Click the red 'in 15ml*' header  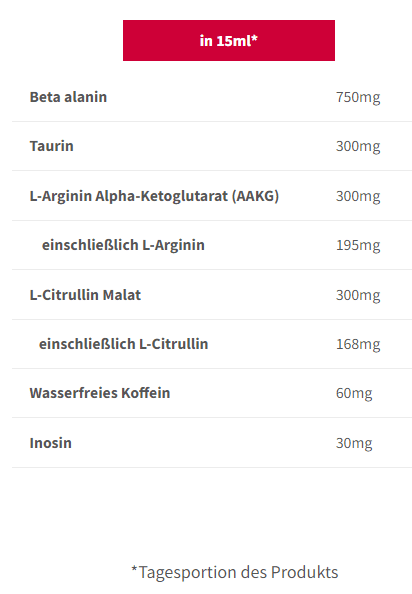coord(229,41)
